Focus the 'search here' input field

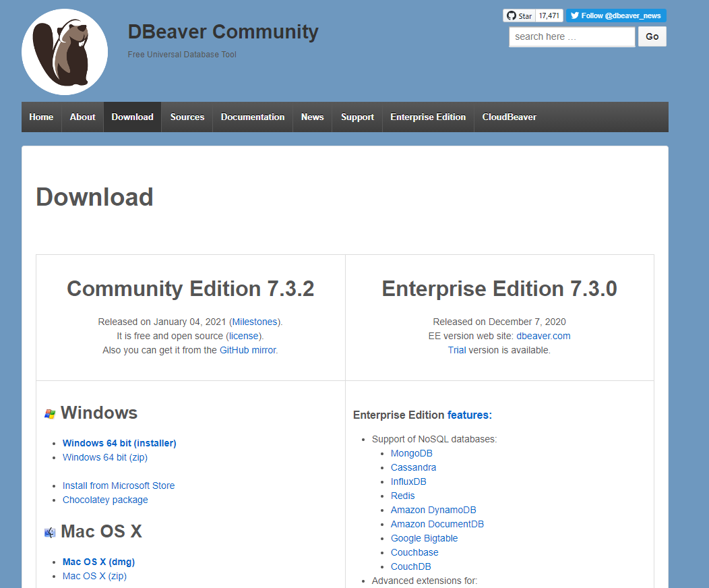click(x=572, y=36)
